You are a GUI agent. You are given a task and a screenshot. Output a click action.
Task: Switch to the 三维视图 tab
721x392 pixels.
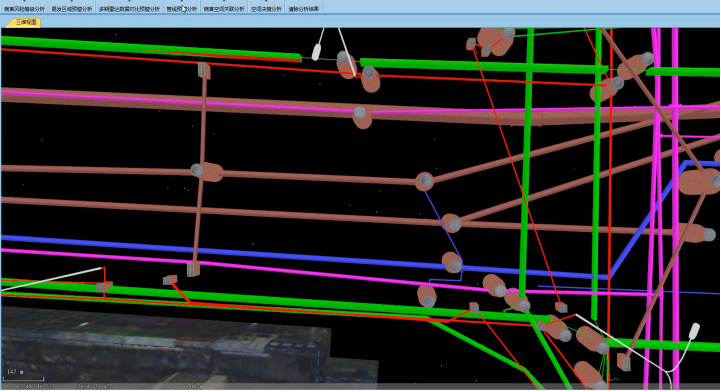(x=26, y=22)
